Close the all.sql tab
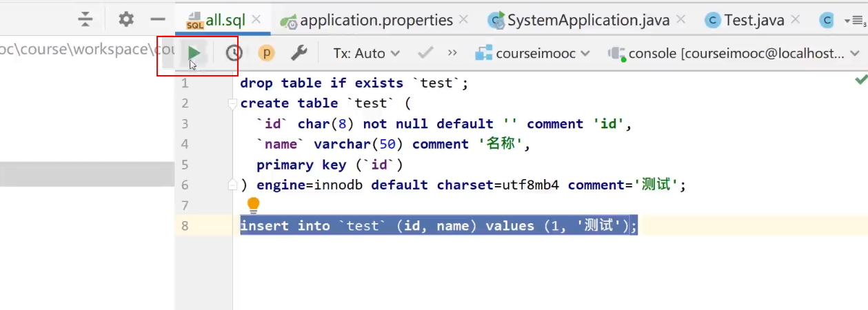The width and height of the screenshot is (868, 310). 256,19
